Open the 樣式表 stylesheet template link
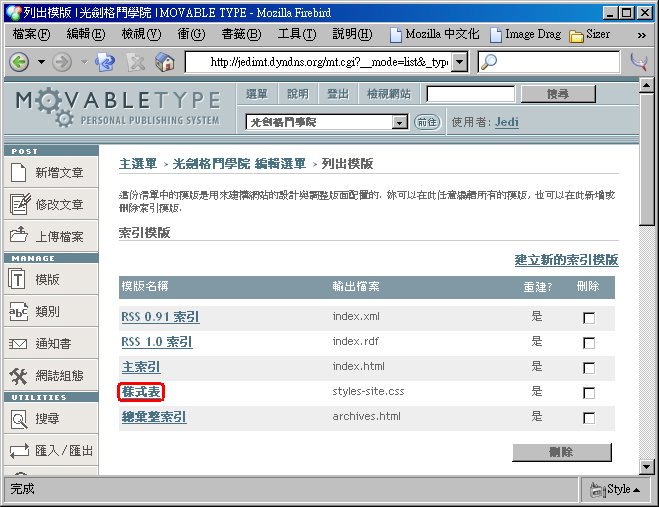Viewport: 659px width, 507px height. click(x=141, y=392)
